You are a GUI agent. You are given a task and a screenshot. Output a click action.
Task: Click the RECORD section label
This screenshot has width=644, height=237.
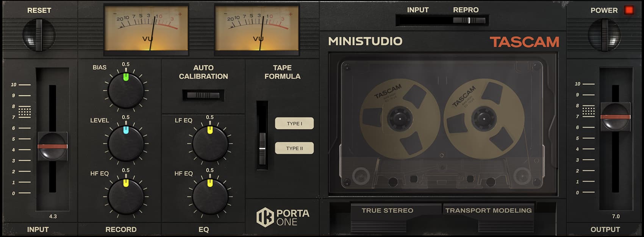click(121, 229)
